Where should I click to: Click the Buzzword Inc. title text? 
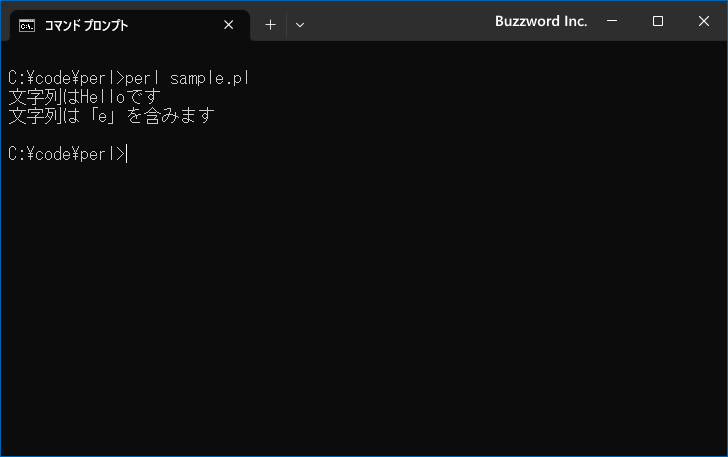[541, 21]
